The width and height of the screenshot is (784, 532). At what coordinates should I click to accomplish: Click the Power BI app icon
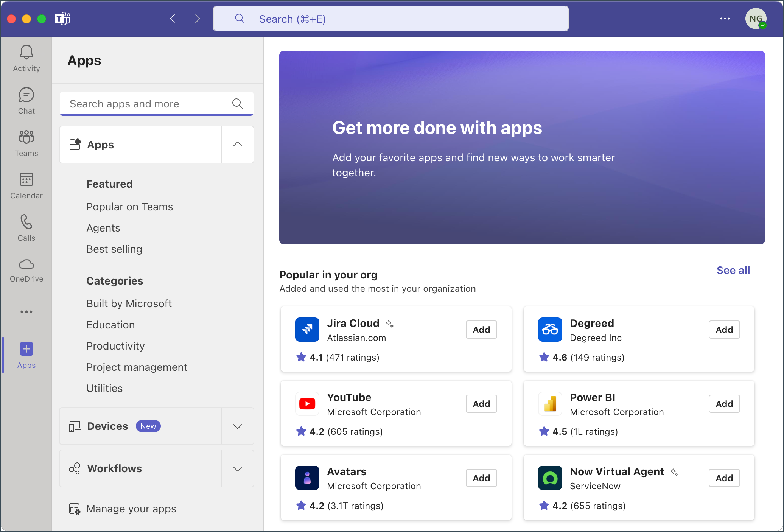point(550,404)
